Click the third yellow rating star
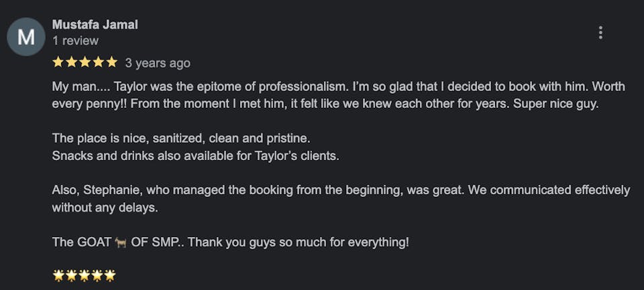Screen dimensions: 644x290 [85, 62]
